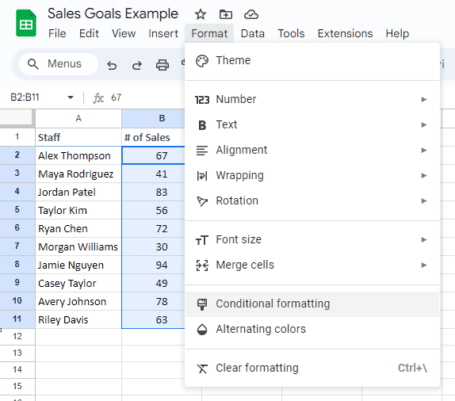This screenshot has height=401, width=455.
Task: Open the Data menu
Action: 253,33
